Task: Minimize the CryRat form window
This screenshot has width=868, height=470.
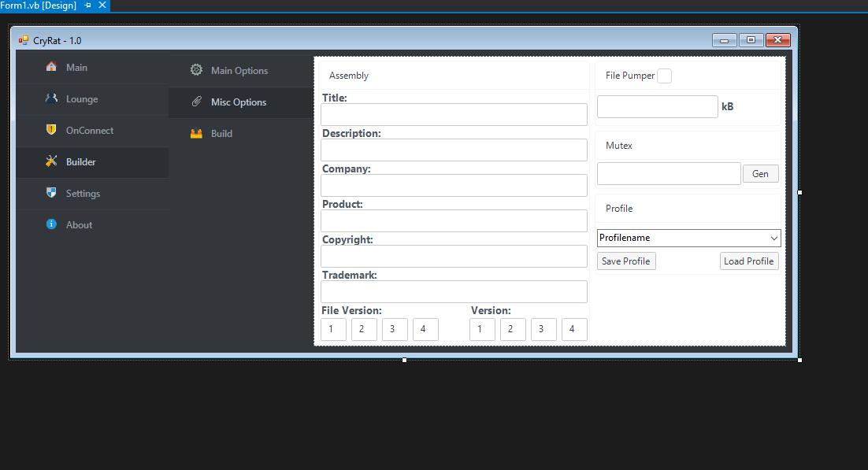Action: [724, 40]
